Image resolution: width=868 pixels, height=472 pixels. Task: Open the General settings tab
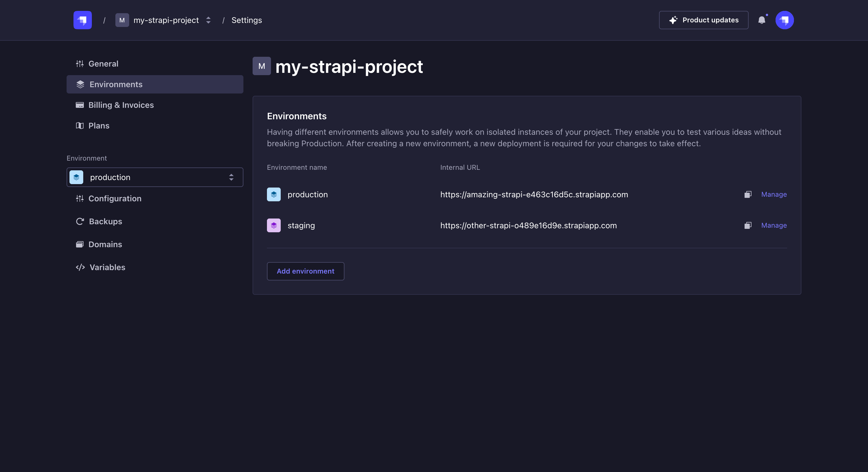[155, 64]
